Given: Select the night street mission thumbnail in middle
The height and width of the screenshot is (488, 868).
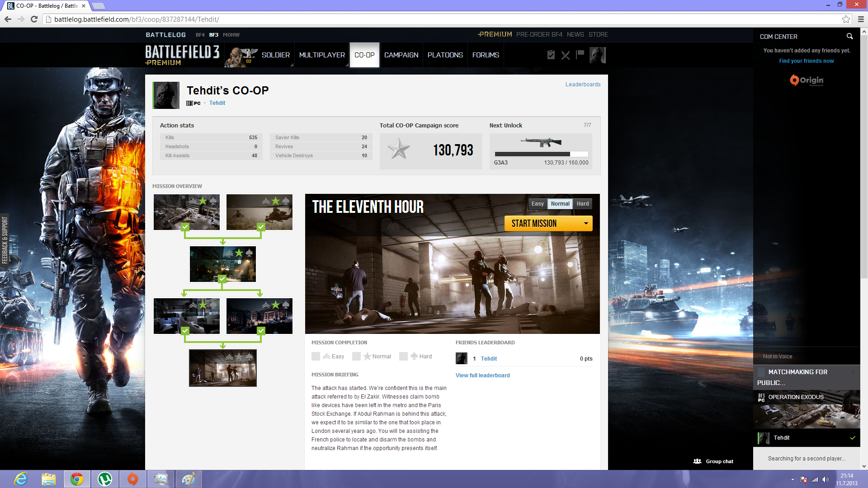Looking at the screenshot, I should point(223,264).
